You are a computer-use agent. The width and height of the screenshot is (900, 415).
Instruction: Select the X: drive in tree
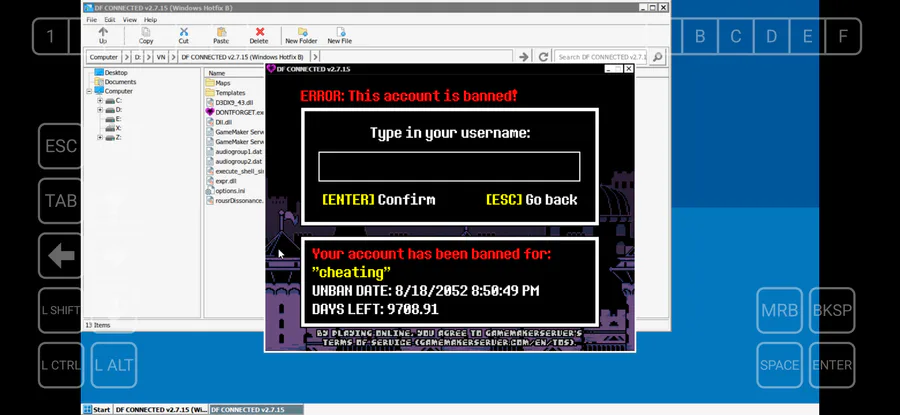pos(113,128)
